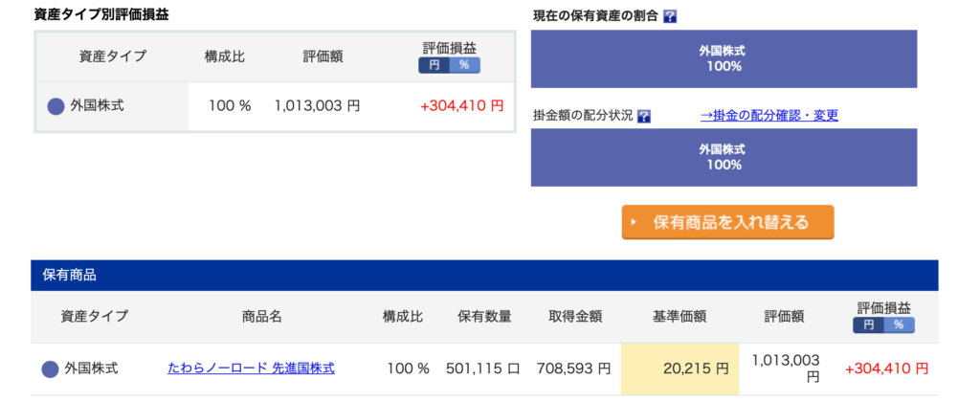Open 掛金の配分確認・変更 link

coord(768,115)
